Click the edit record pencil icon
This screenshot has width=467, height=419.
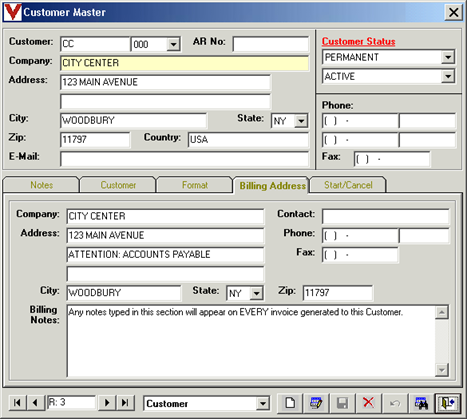pos(316,403)
